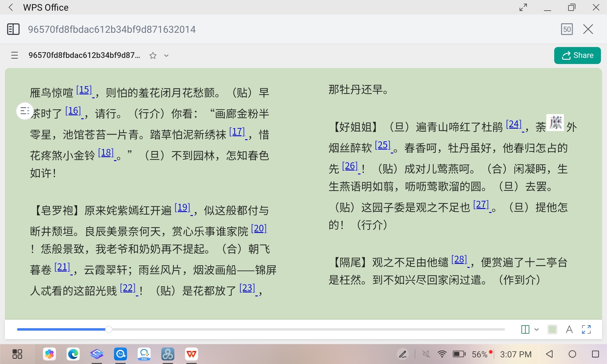Open footnote link [24]
The image size is (607, 364).
pyautogui.click(x=514, y=124)
